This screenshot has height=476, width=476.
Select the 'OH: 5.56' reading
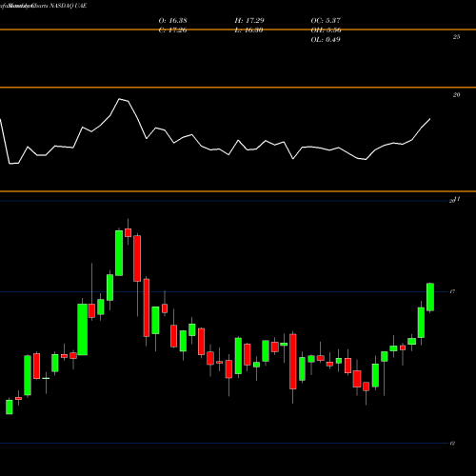(x=326, y=30)
